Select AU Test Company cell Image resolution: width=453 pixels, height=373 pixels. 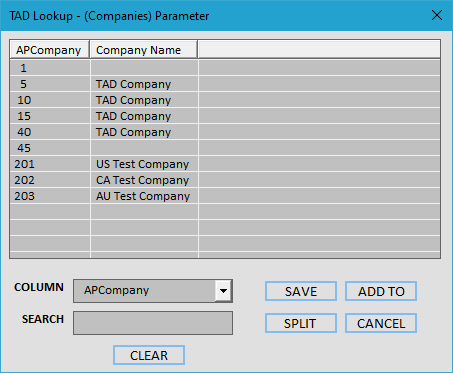[x=144, y=196]
